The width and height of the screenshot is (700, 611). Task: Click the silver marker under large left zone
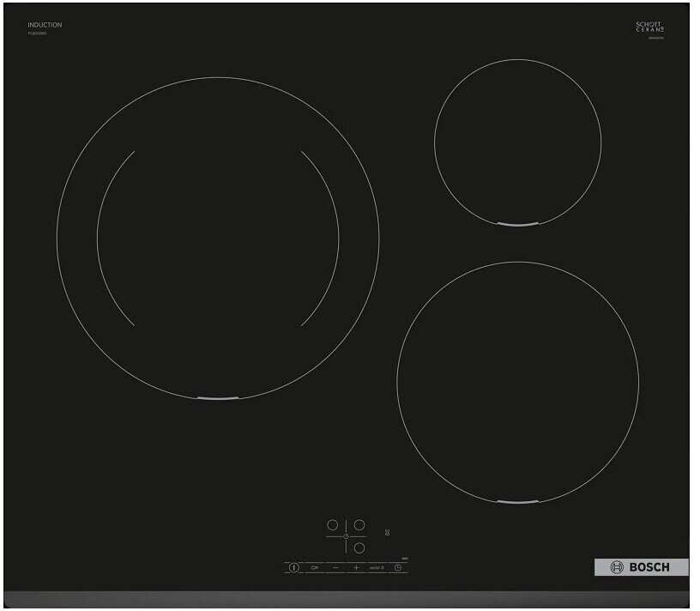[x=218, y=399]
